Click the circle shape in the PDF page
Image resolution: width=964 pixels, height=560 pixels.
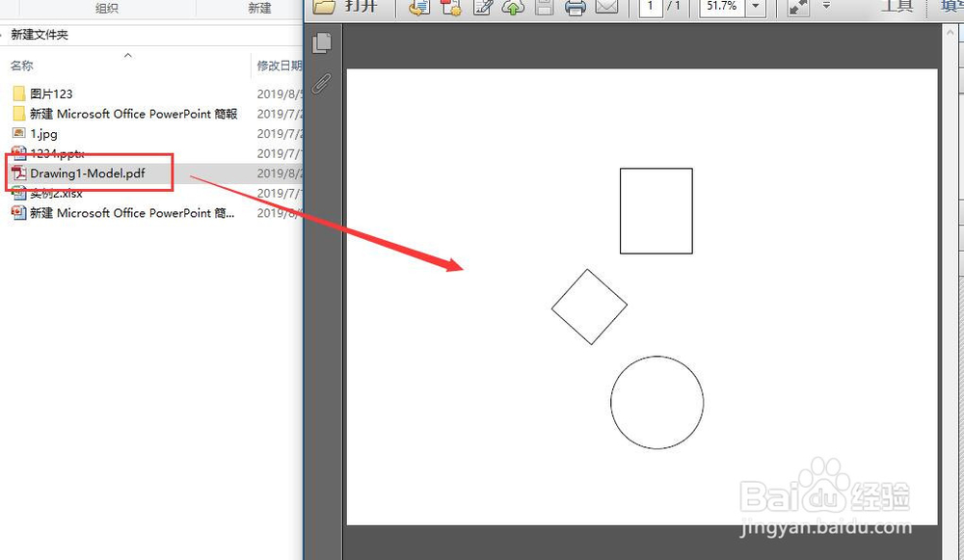[x=656, y=403]
